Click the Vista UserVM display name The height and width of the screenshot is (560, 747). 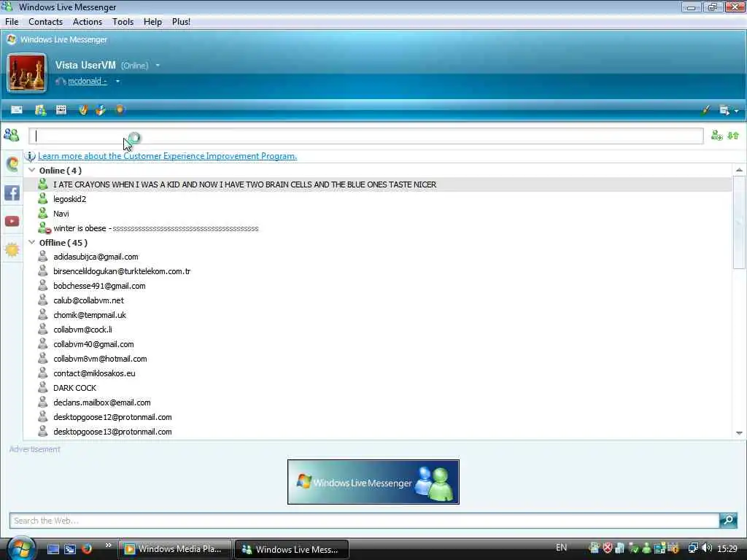pos(85,65)
